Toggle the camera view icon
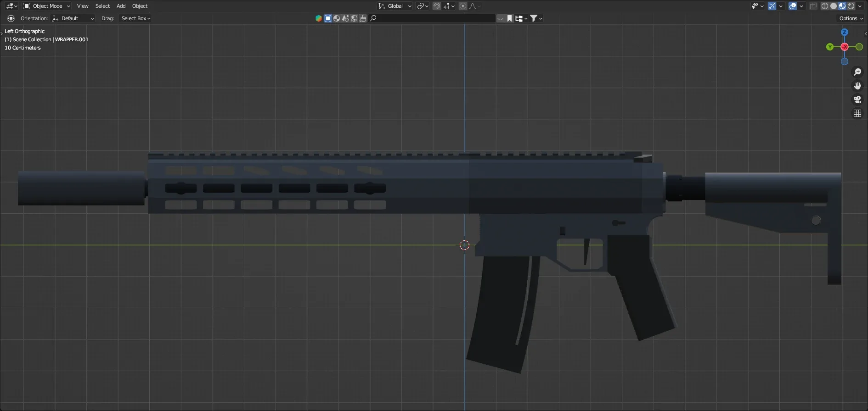868x411 pixels. click(x=857, y=100)
